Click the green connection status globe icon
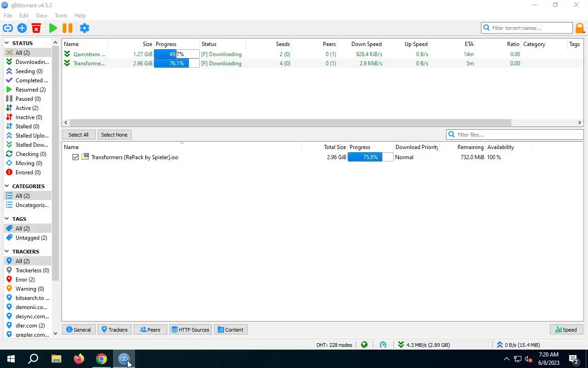The height and width of the screenshot is (368, 588). pos(364,345)
